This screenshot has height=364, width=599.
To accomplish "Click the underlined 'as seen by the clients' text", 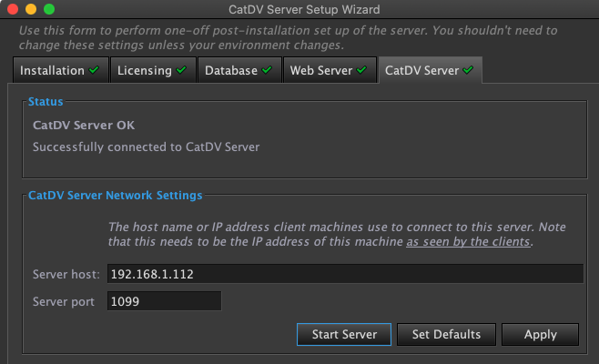I will coord(468,242).
